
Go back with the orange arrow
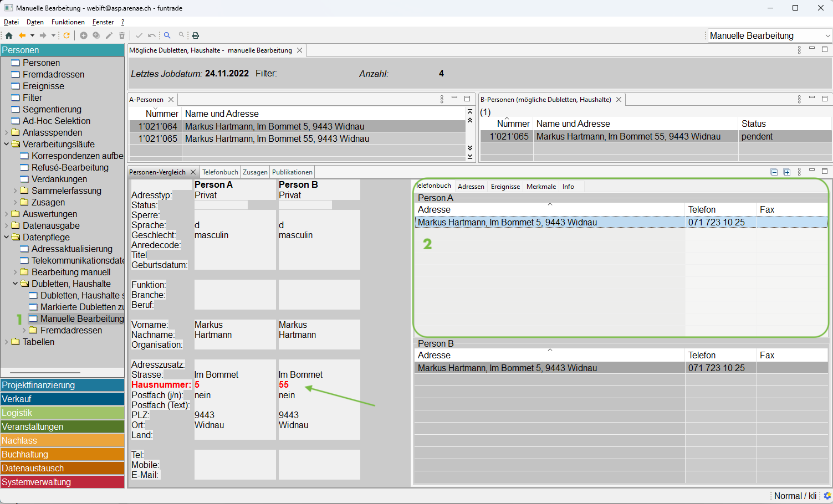click(22, 35)
